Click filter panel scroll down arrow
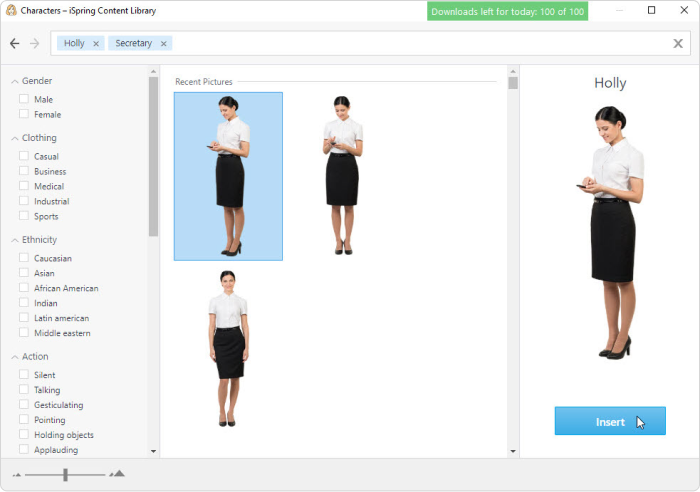The width and height of the screenshot is (700, 492). pos(154,451)
